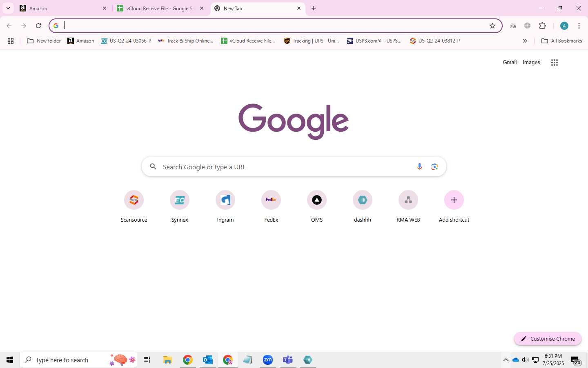
Task: Open the RMA WEB shortcut tile
Action: click(408, 206)
